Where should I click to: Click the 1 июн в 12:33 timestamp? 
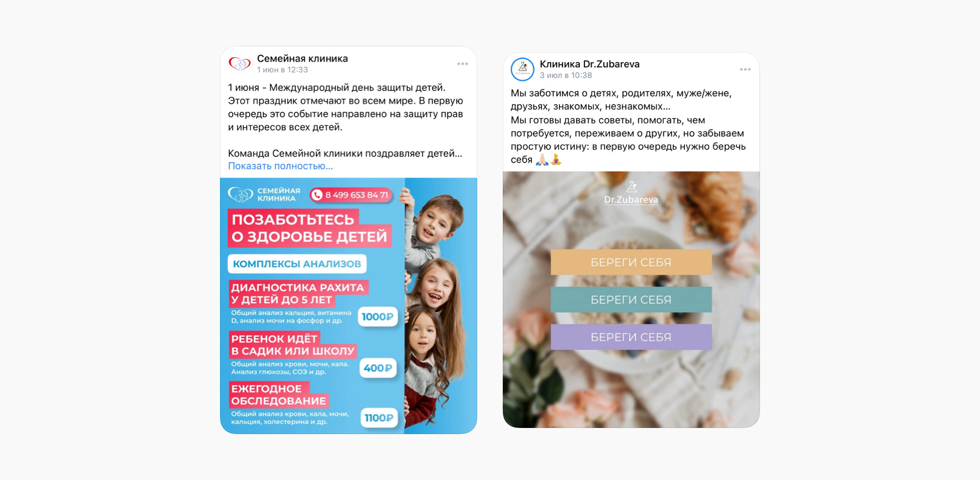click(x=282, y=70)
